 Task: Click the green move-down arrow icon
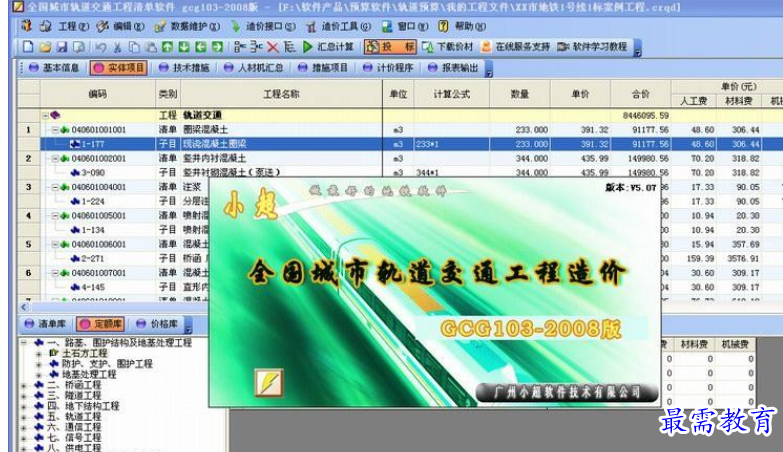[184, 47]
